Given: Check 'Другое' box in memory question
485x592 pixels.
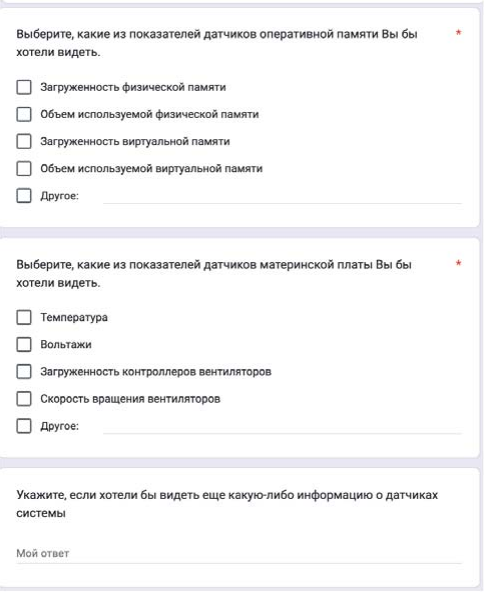Looking at the screenshot, I should click(24, 196).
